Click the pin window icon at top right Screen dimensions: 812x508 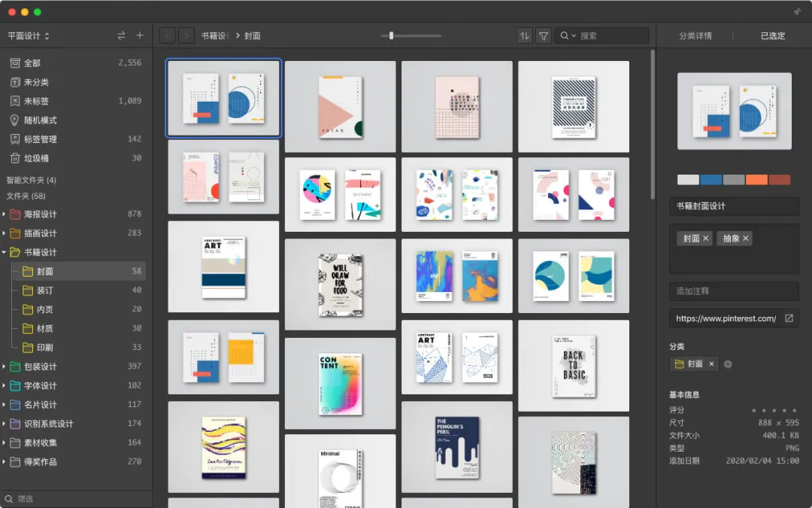click(797, 11)
